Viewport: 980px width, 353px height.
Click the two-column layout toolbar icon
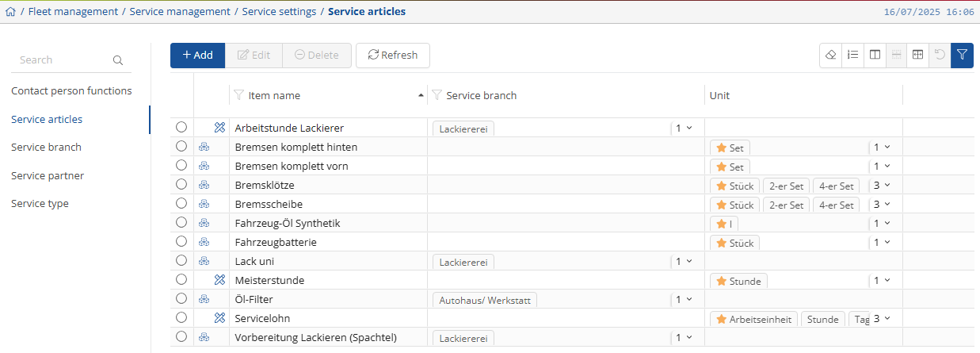coord(875,56)
